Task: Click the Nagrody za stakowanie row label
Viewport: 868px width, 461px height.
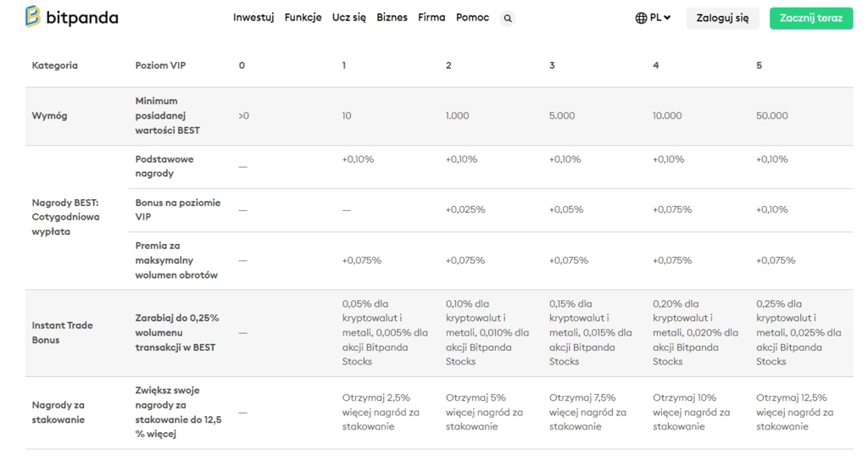Action: tap(58, 413)
